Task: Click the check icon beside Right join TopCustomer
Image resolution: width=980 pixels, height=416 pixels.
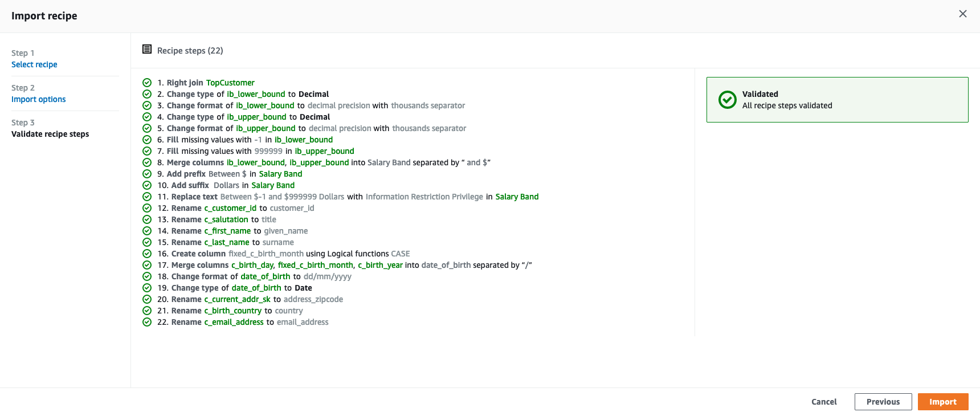Action: coord(147,83)
